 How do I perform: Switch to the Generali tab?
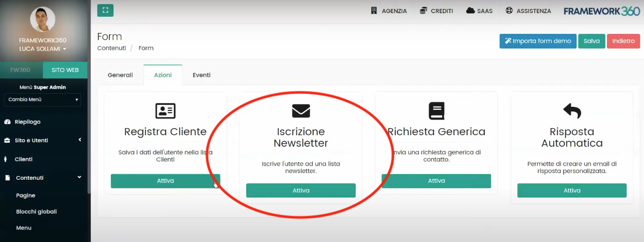tap(120, 75)
